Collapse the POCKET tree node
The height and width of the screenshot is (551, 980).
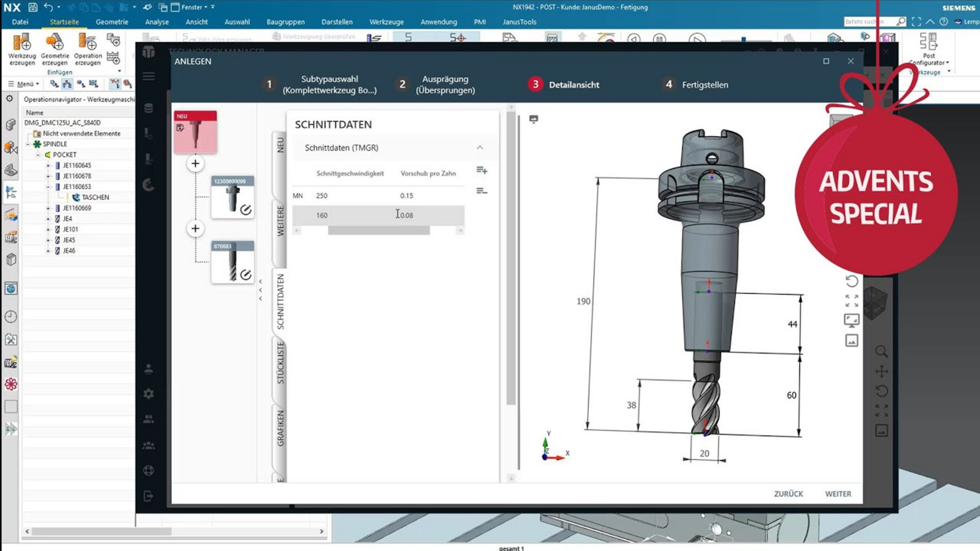38,155
